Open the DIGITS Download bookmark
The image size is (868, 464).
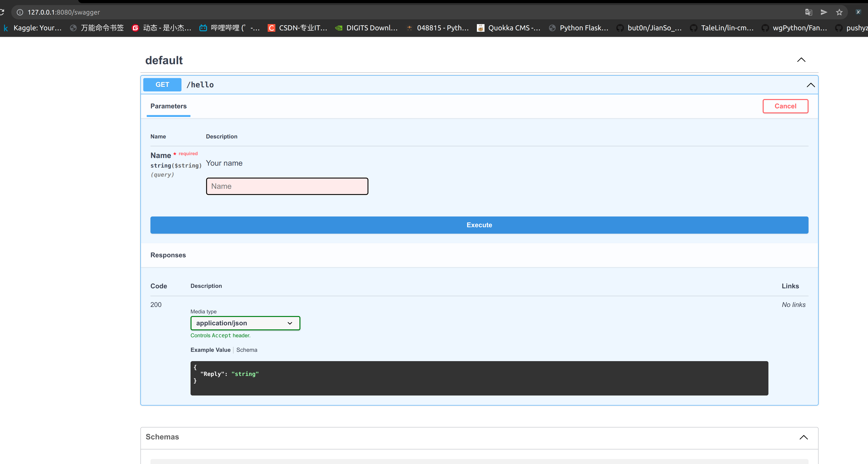click(367, 28)
